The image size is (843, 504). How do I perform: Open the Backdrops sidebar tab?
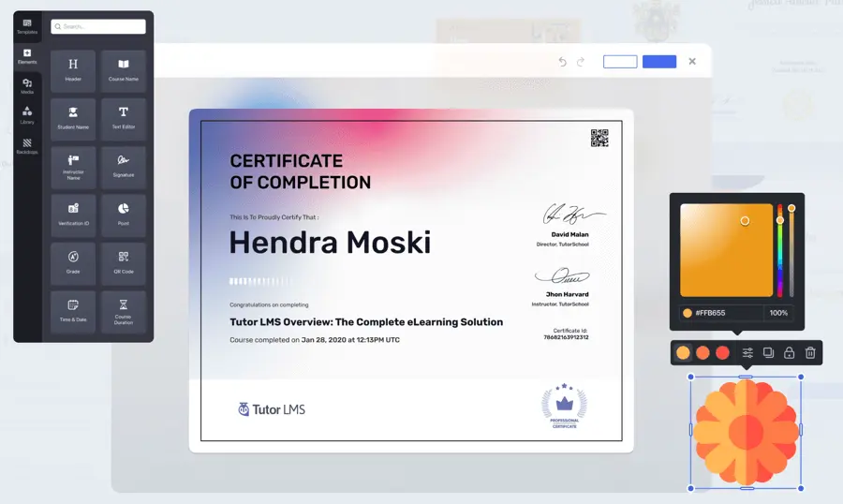(27, 146)
